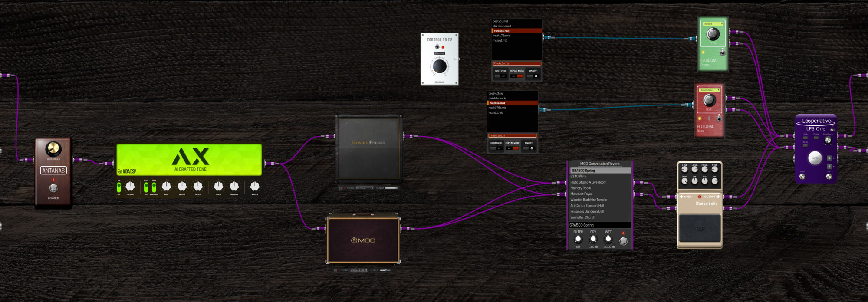Screen dimensions: 868x302
Task: Click the abGate footswitch on ANTANAS pedal
Action: click(53, 188)
